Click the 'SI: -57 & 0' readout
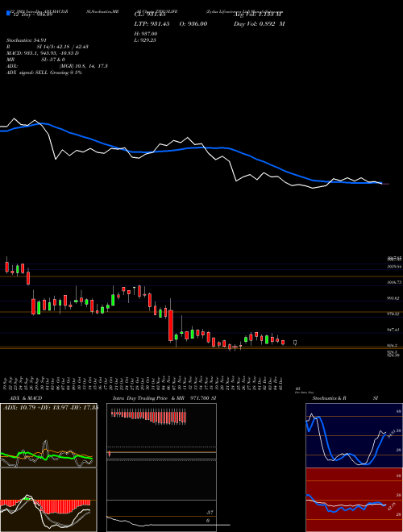Image resolution: width=403 pixels, height=532 pixels. click(x=53, y=60)
